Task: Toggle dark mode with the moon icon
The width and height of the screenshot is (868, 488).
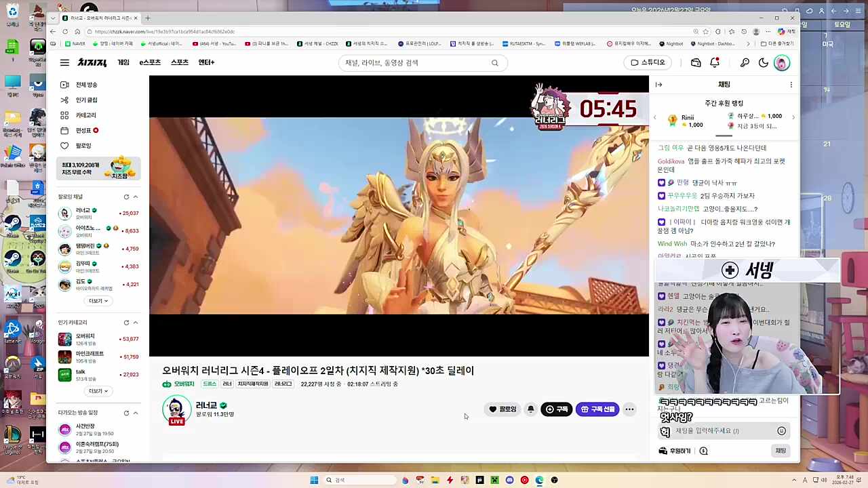Action: coord(764,62)
